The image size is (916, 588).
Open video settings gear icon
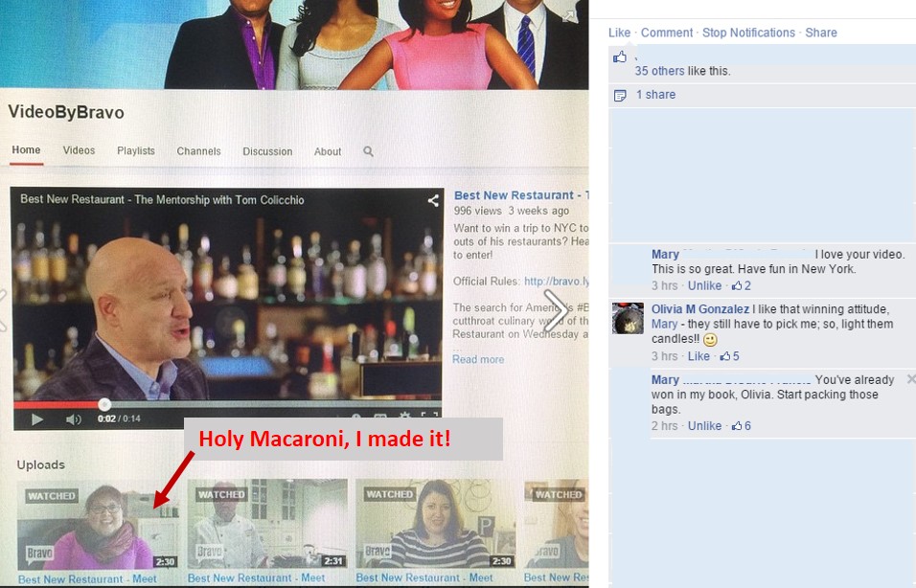(403, 418)
